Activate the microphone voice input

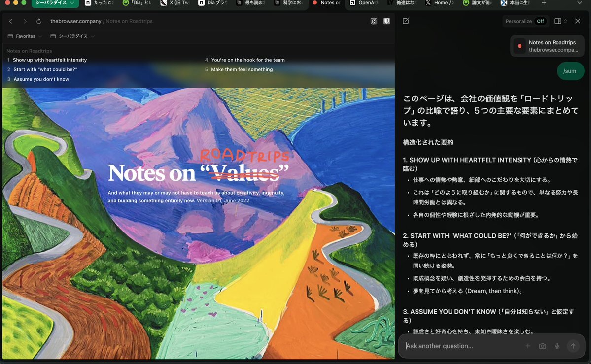pyautogui.click(x=557, y=346)
